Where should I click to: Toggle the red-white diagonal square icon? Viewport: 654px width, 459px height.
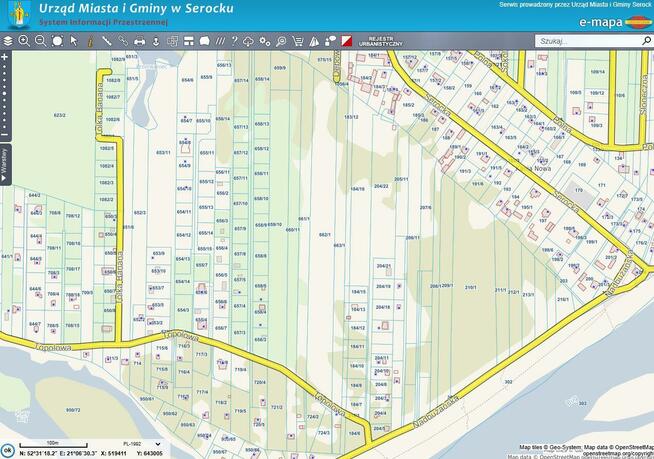pos(347,41)
